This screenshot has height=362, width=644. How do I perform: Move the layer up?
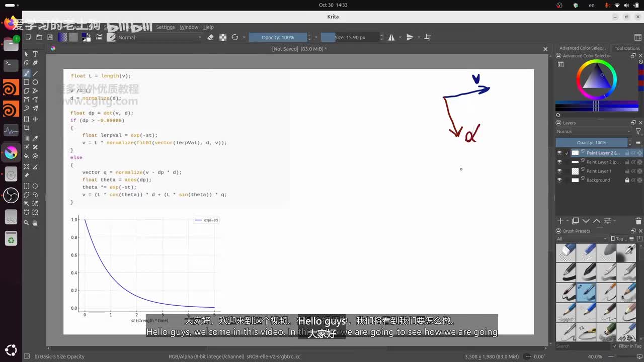point(597,221)
